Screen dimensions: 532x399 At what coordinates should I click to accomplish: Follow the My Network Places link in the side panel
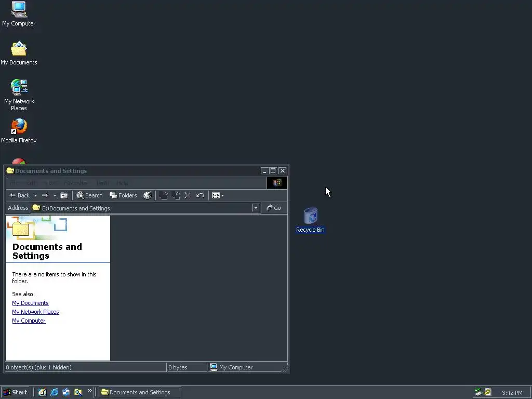click(x=36, y=312)
